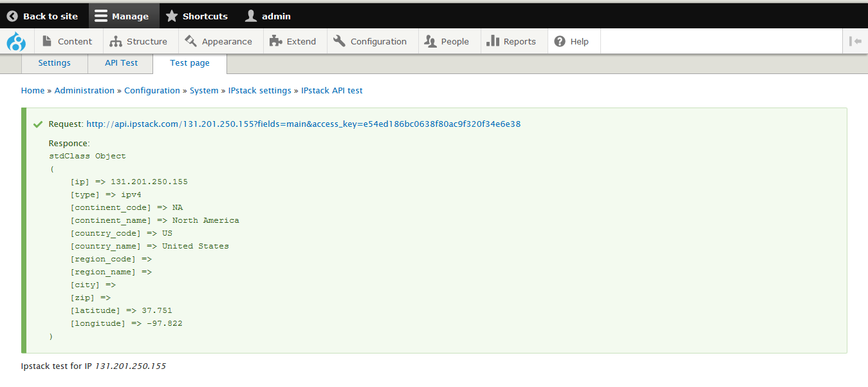Open the Configuration breadcrumb link

click(x=152, y=91)
